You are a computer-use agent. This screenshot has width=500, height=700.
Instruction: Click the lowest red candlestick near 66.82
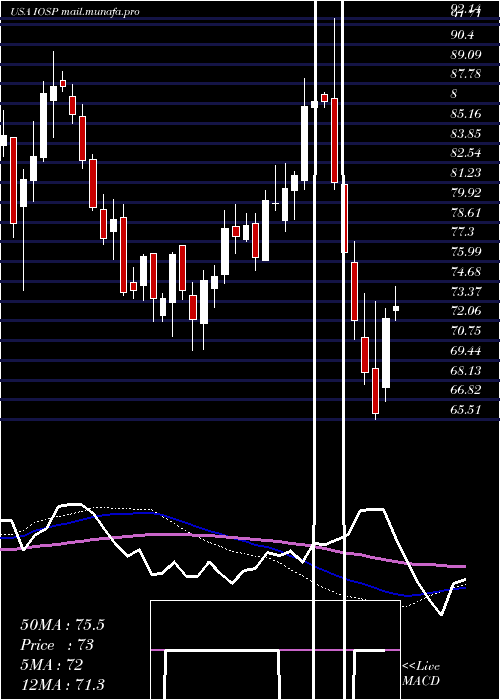(375, 391)
